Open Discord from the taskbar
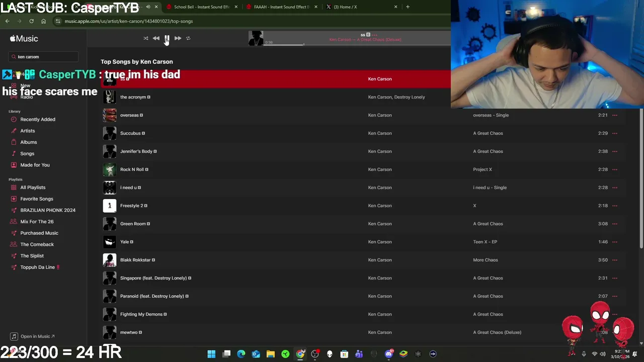 pyautogui.click(x=388, y=354)
